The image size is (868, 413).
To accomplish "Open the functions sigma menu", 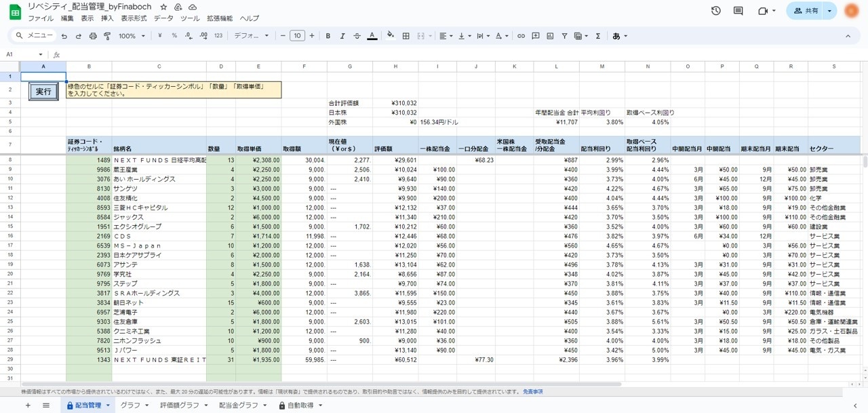I will (x=597, y=36).
